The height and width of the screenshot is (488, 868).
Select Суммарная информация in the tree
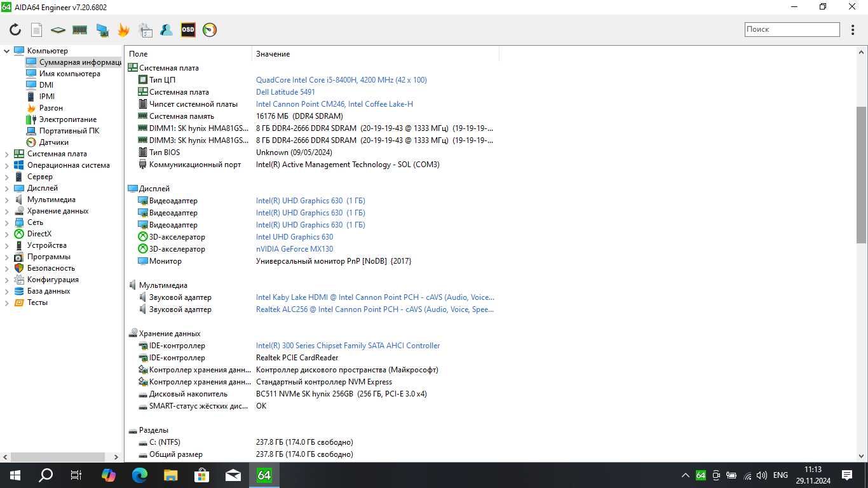73,62
